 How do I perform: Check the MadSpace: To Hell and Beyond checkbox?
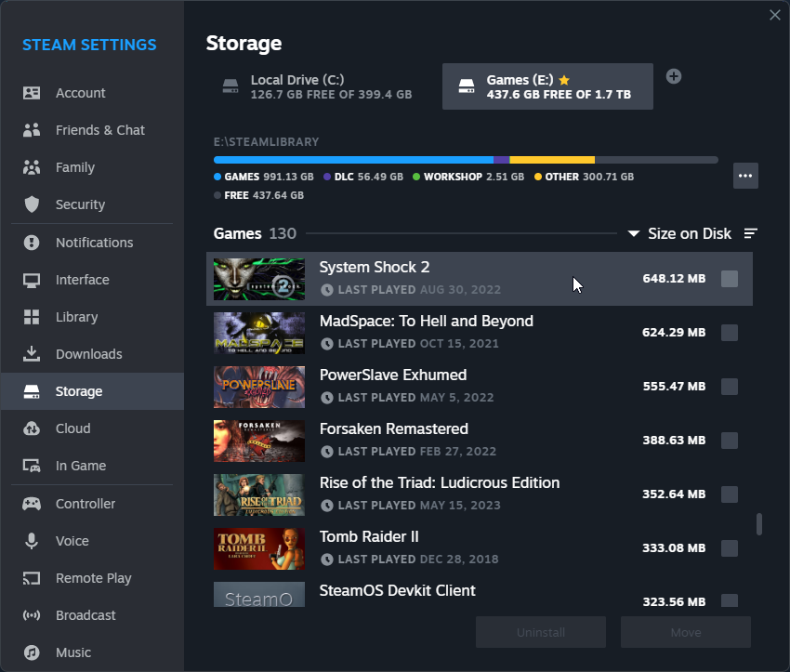click(729, 333)
